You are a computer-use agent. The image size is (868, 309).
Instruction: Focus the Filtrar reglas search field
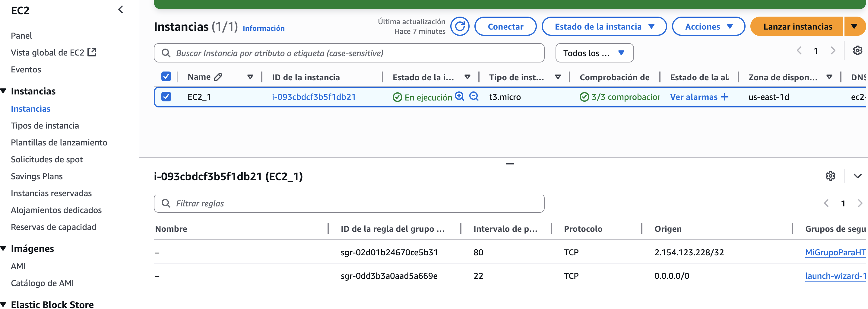[x=349, y=203]
